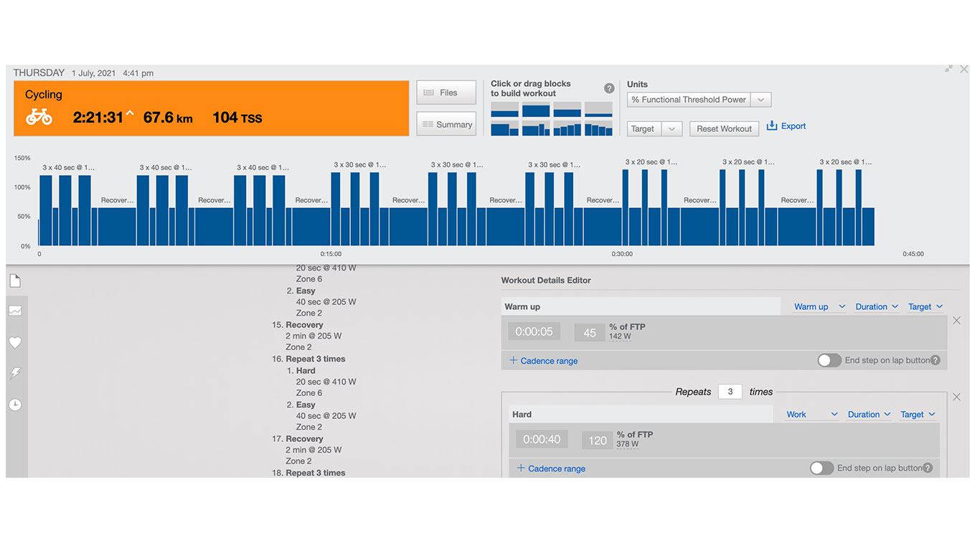Pick builder block with one taller spike bar

[x=536, y=128]
